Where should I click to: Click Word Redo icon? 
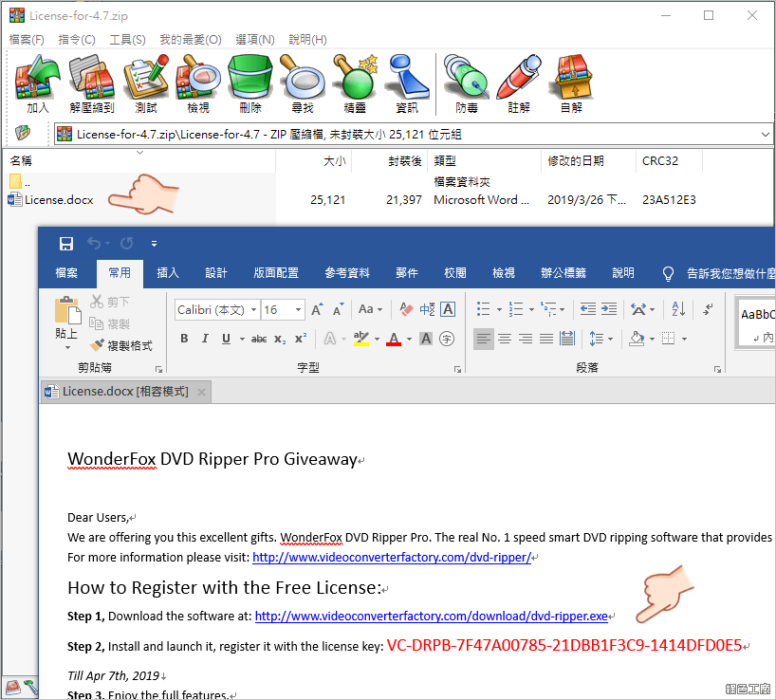point(127,243)
